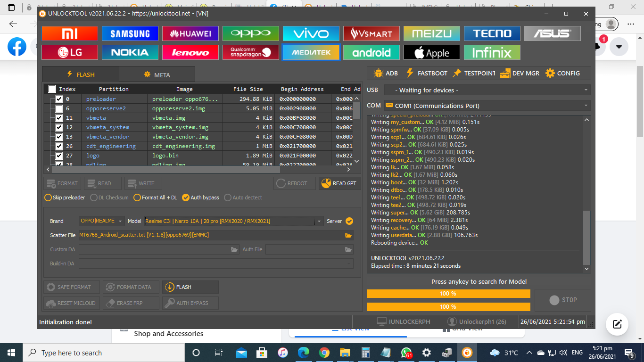644x362 pixels.
Task: Enable the Format All + DL option
Action: [155, 197]
